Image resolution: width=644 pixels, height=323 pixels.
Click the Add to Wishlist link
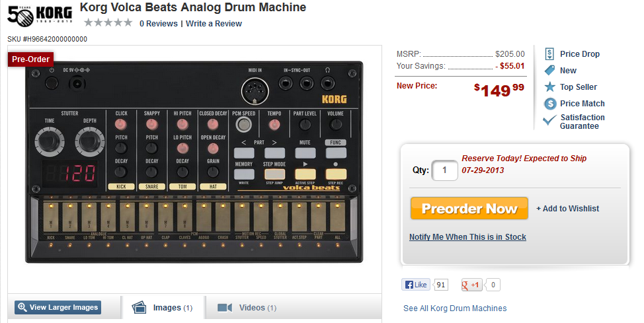click(x=567, y=209)
